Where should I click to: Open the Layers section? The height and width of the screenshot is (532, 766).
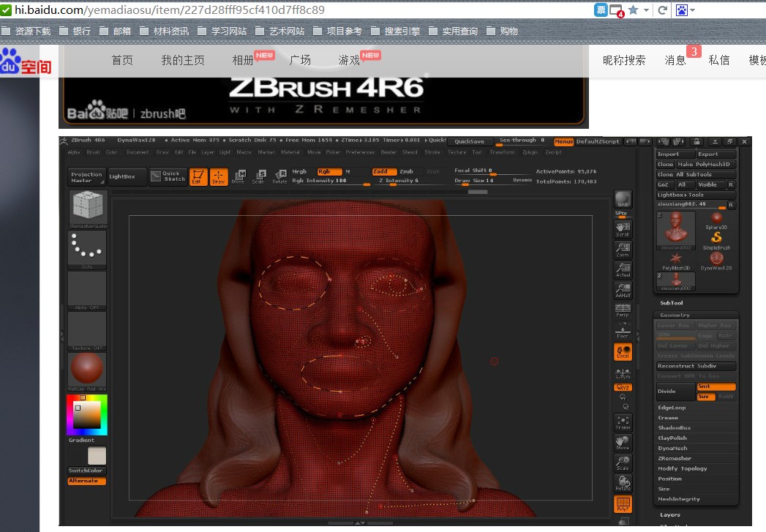point(671,515)
